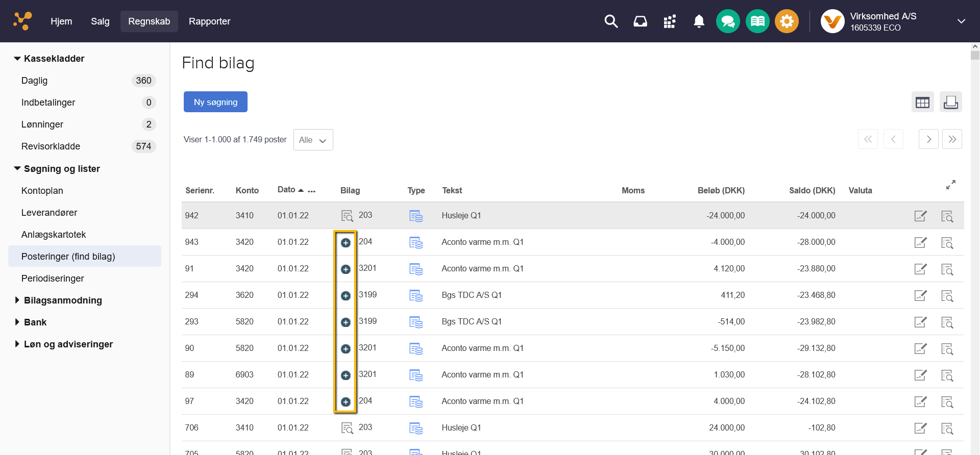Open Kontoplan in the sidebar
Viewport: 980px width, 455px height.
coord(42,191)
